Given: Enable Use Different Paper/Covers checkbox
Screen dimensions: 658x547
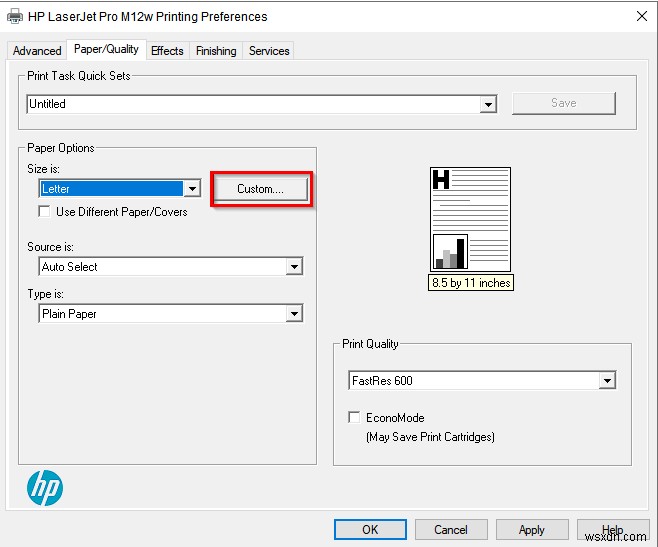Looking at the screenshot, I should [x=44, y=211].
